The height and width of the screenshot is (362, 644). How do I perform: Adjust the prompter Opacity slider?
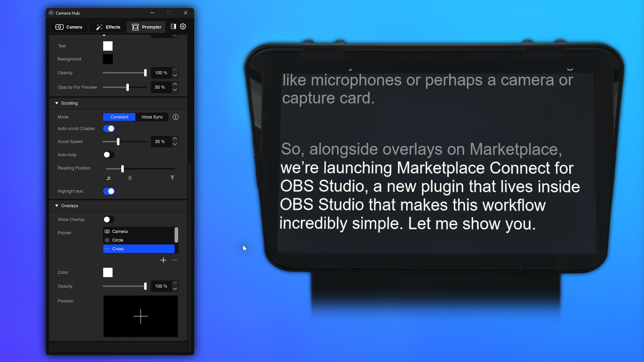[125, 73]
